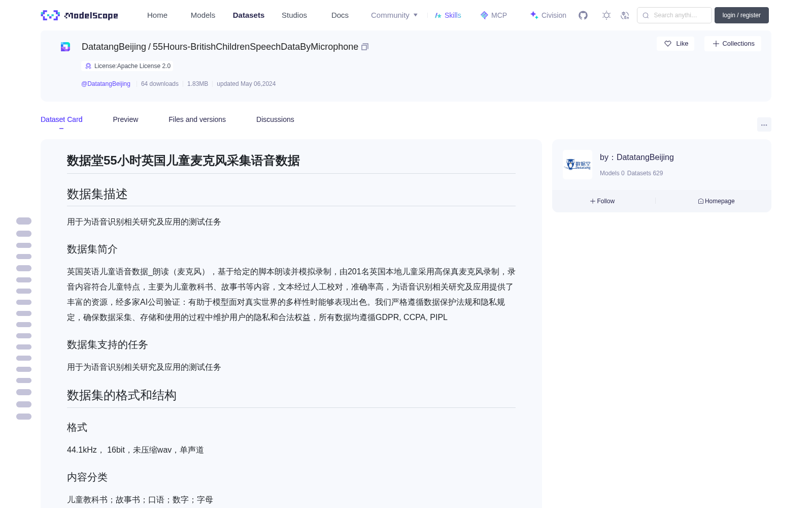Image resolution: width=812 pixels, height=508 pixels.
Task: Click the 数据集的格式和结构 heading
Action: tap(122, 395)
